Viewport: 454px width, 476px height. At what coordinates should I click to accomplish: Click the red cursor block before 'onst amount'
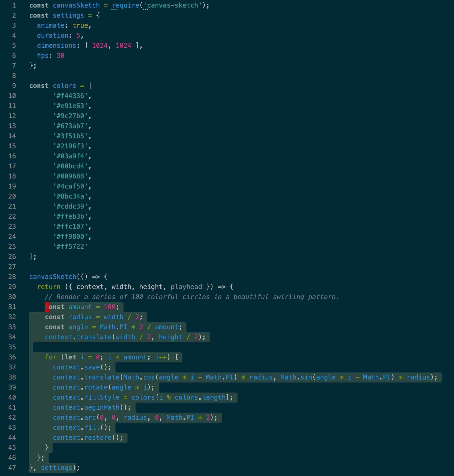click(x=47, y=307)
